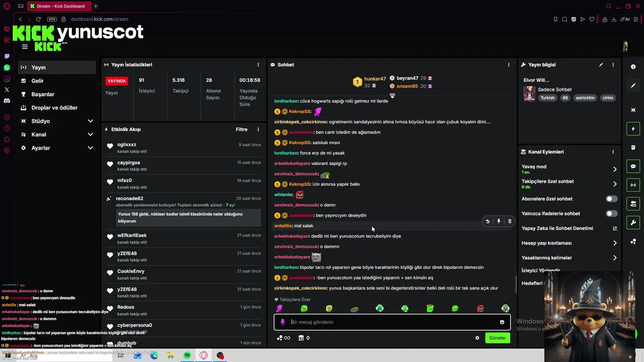Open channel points infinity indicator
Viewport: 644px width, 362px height.
point(284,338)
